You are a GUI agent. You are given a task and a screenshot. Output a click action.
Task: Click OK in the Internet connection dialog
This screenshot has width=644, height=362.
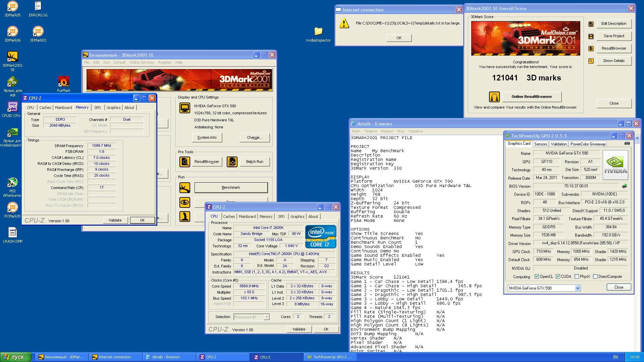[x=399, y=38]
